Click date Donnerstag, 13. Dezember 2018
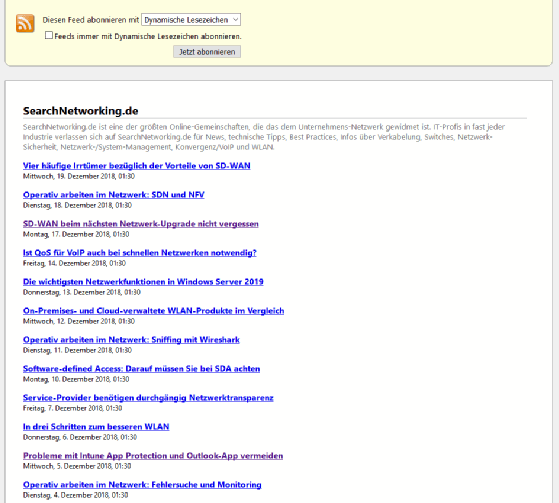Image resolution: width=559 pixels, height=503 pixels. (82, 292)
